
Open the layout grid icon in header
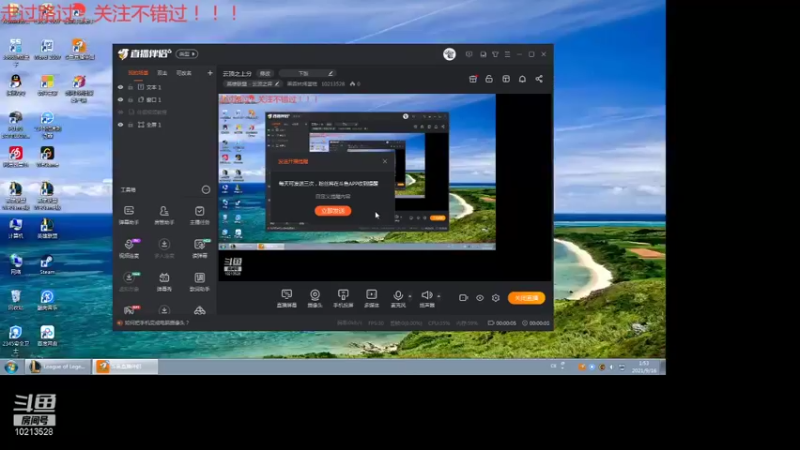[x=506, y=79]
